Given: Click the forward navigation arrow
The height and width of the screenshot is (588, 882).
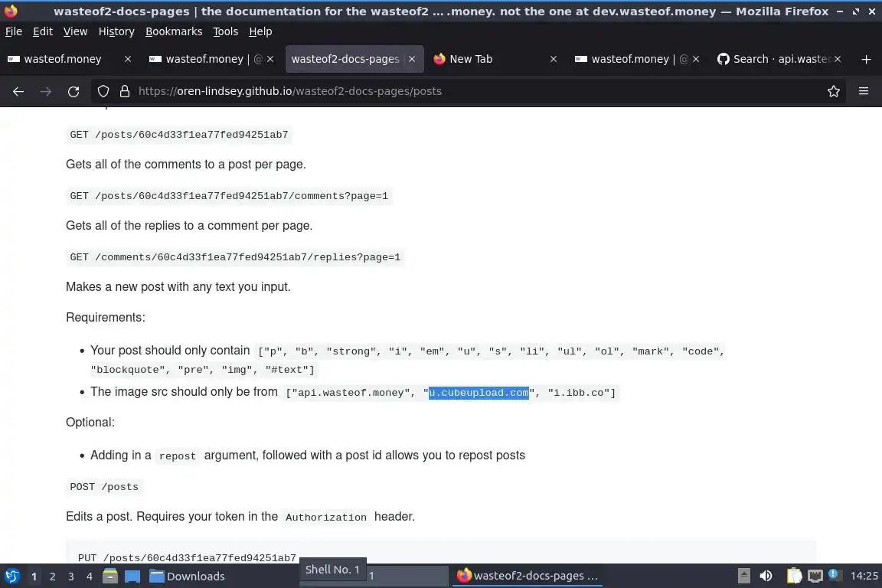Looking at the screenshot, I should pyautogui.click(x=46, y=91).
